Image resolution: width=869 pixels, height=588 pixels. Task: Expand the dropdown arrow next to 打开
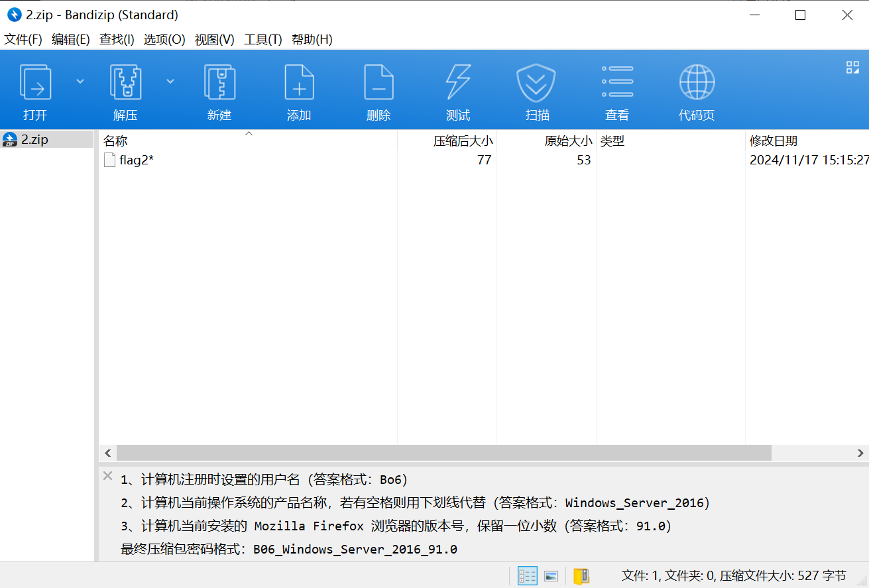(80, 82)
